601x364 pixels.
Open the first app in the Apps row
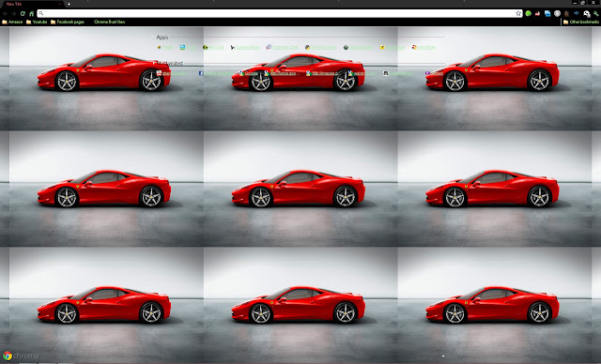pos(165,48)
